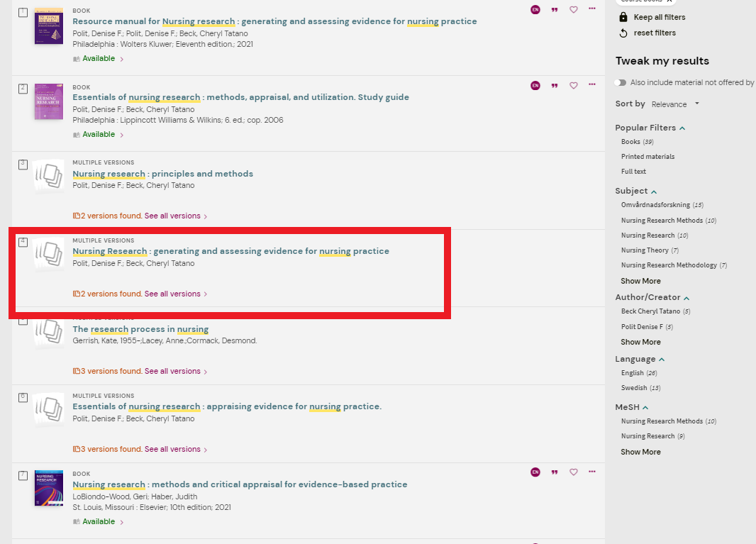Image resolution: width=756 pixels, height=544 pixels.
Task: Filter by subject Nursing Research Methodology
Action: (x=674, y=265)
